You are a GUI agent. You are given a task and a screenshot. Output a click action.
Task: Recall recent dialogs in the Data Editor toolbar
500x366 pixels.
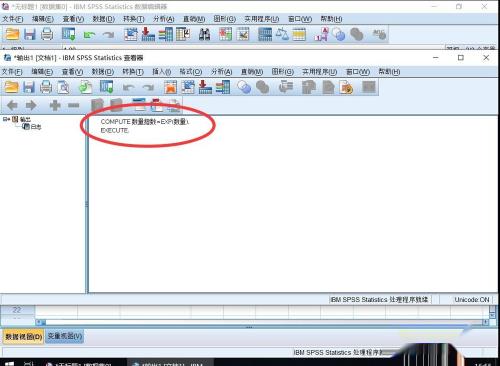tap(69, 34)
